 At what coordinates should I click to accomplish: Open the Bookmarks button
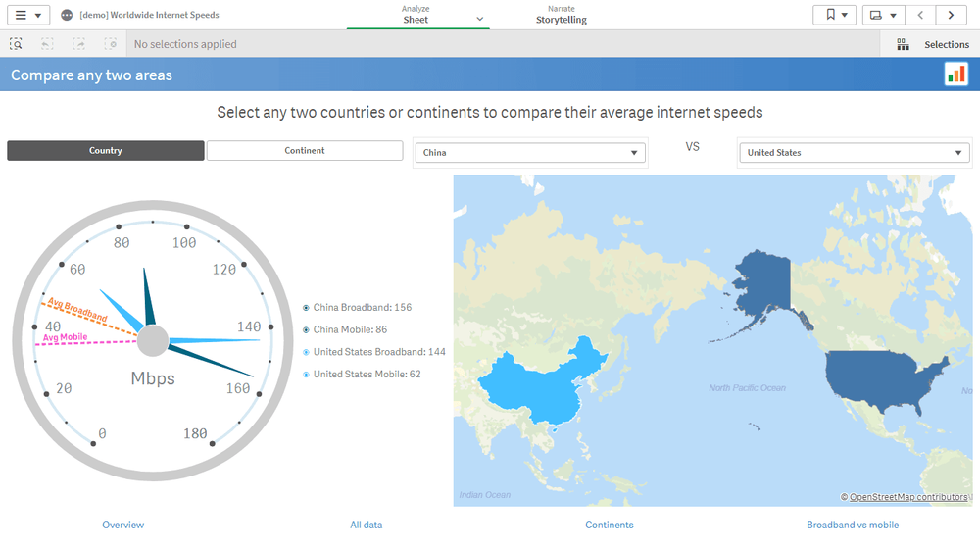[834, 15]
